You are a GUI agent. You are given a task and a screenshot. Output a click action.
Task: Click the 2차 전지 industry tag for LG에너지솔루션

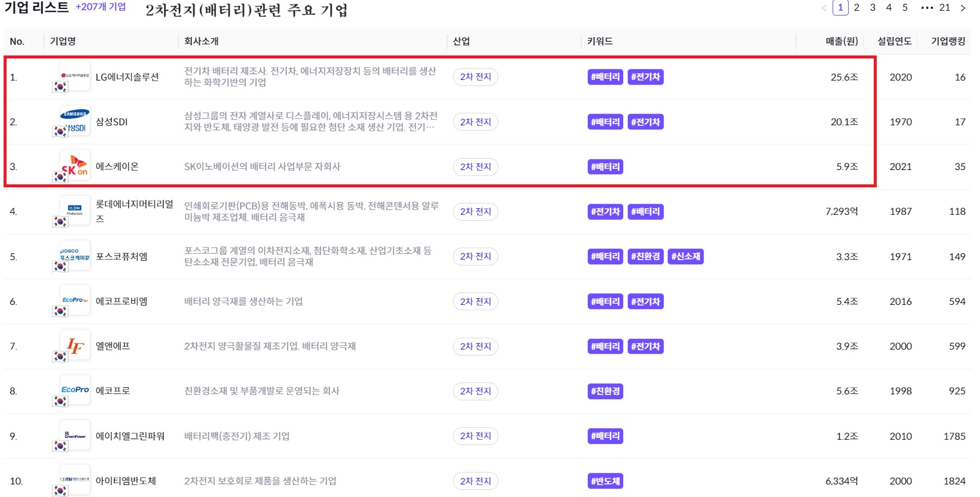click(476, 77)
